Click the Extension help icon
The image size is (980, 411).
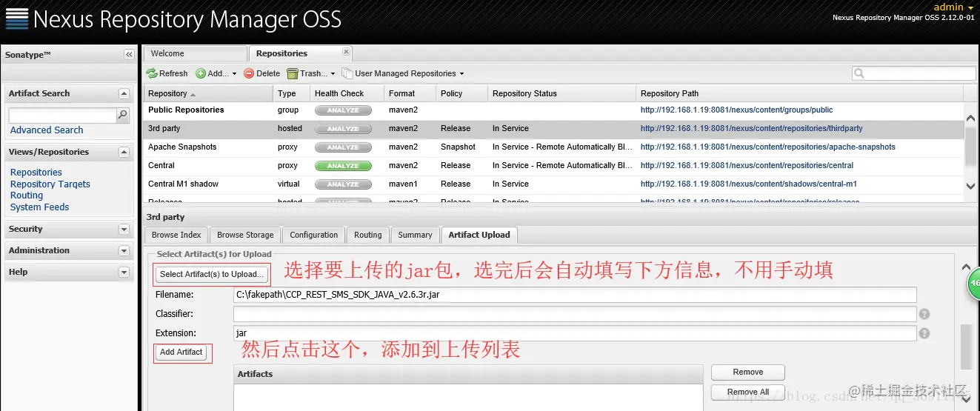coord(924,334)
